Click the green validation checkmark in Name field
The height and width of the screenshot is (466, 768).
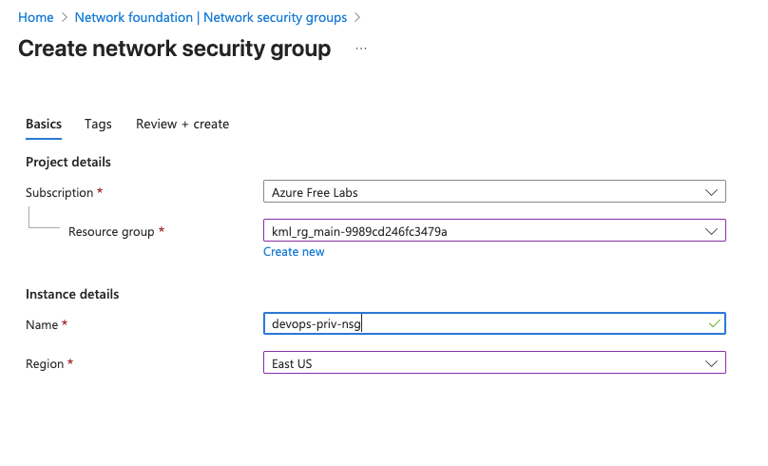(x=713, y=324)
